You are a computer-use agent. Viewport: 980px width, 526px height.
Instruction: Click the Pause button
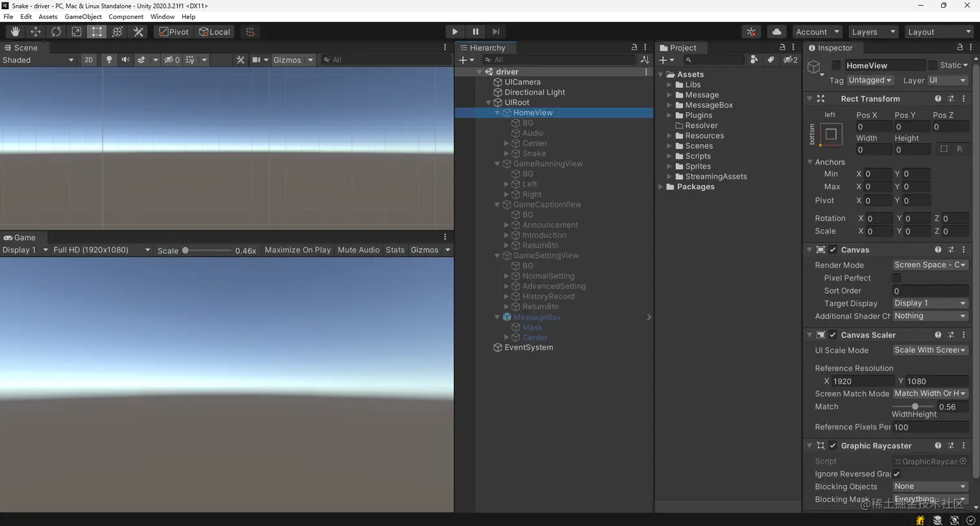coord(475,32)
